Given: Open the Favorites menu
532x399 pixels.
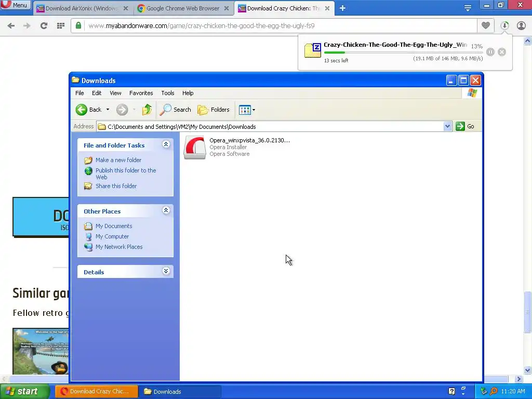Looking at the screenshot, I should click(x=141, y=93).
